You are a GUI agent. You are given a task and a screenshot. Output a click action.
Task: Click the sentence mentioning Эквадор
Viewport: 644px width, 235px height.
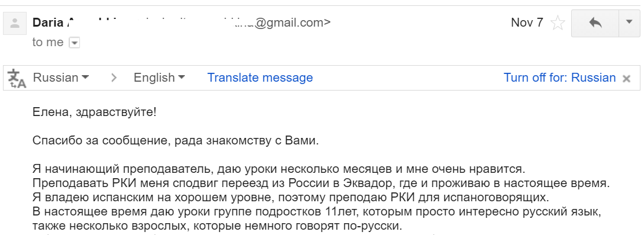pyautogui.click(x=321, y=184)
